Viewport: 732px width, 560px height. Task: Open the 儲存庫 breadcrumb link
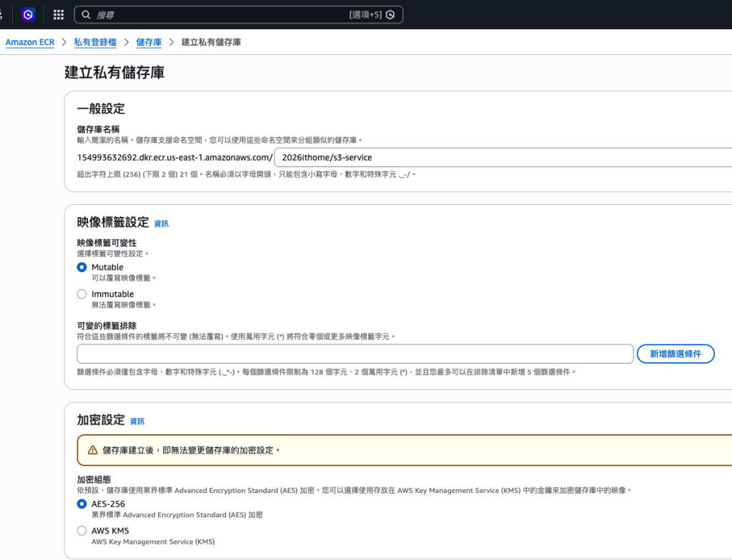click(149, 42)
